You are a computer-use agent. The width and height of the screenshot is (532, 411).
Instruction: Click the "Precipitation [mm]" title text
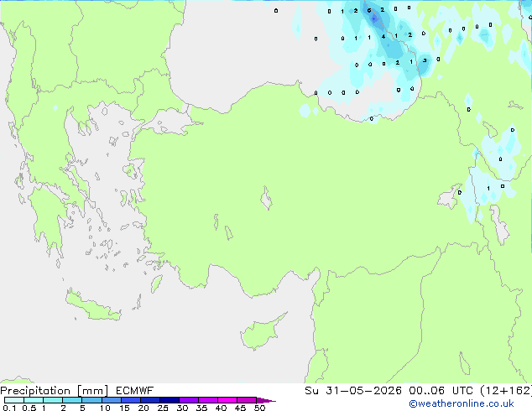click(55, 391)
